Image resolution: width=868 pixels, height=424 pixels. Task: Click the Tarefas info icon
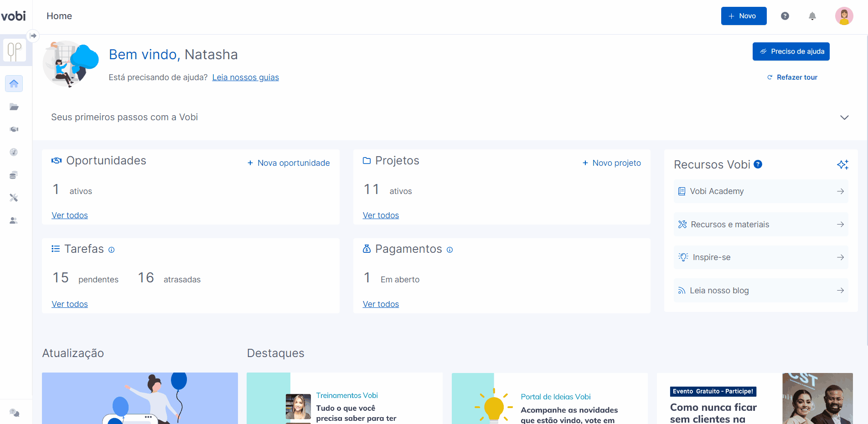click(112, 250)
